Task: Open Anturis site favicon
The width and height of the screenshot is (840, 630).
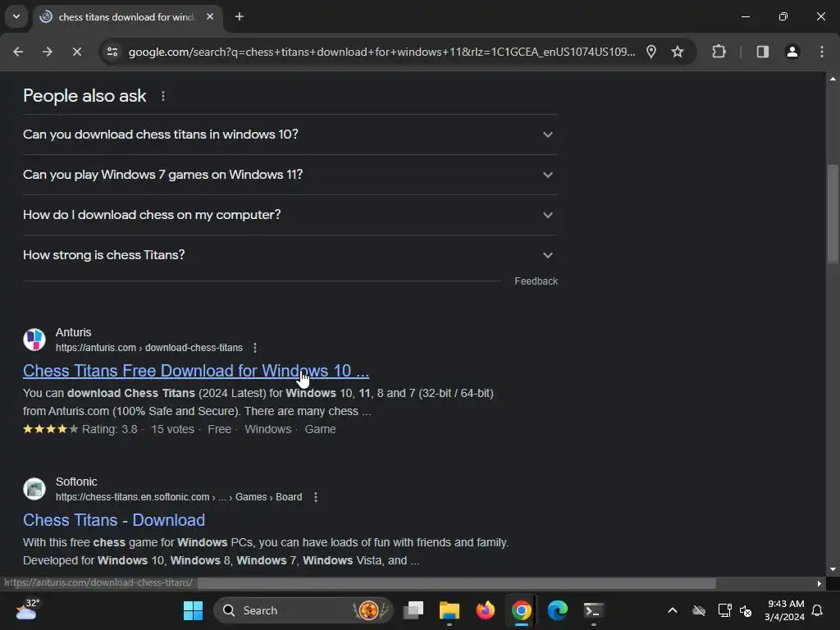Action: click(34, 340)
